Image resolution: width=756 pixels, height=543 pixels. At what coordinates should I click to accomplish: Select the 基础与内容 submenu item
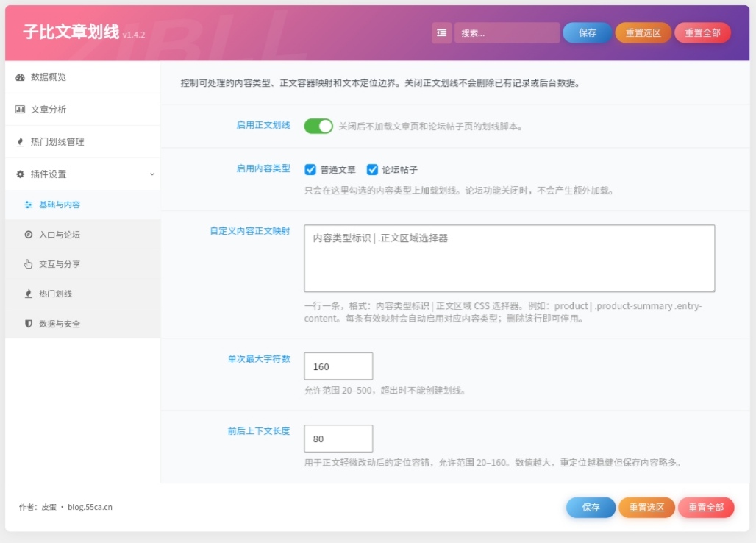pyautogui.click(x=83, y=205)
